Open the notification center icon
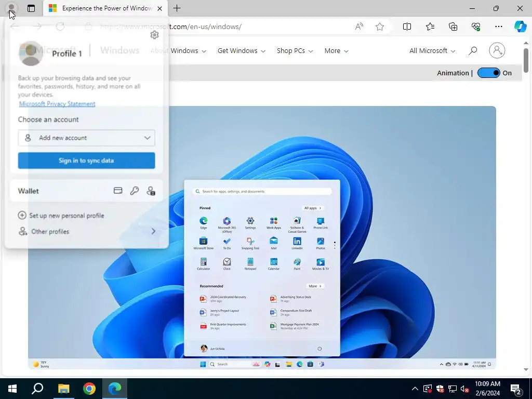 coord(515,389)
